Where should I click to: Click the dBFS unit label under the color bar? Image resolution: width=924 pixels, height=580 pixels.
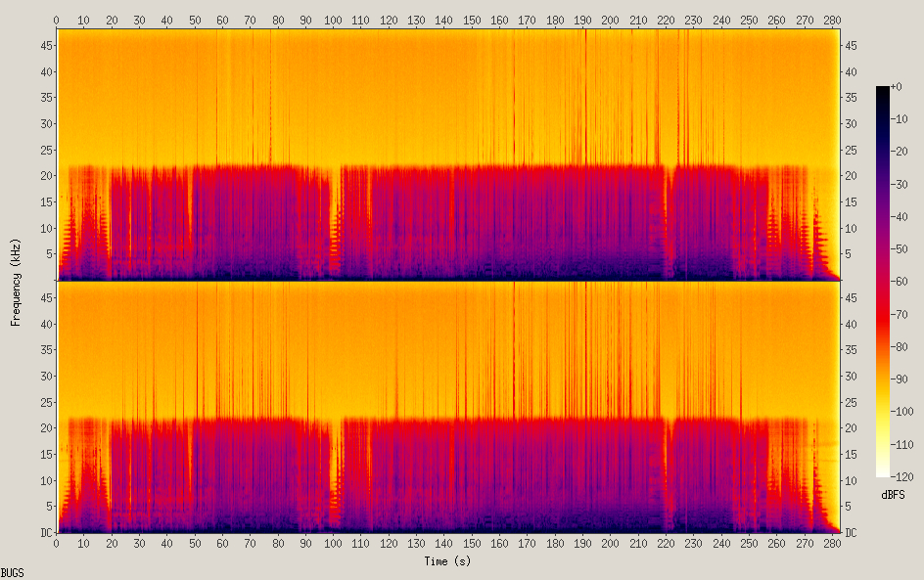893,495
